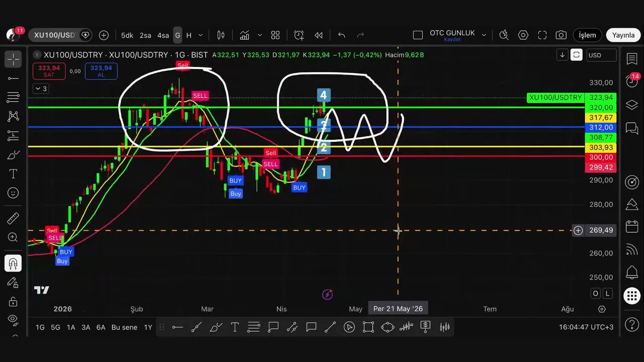Switch to the 4sa timeframe

click(x=163, y=35)
